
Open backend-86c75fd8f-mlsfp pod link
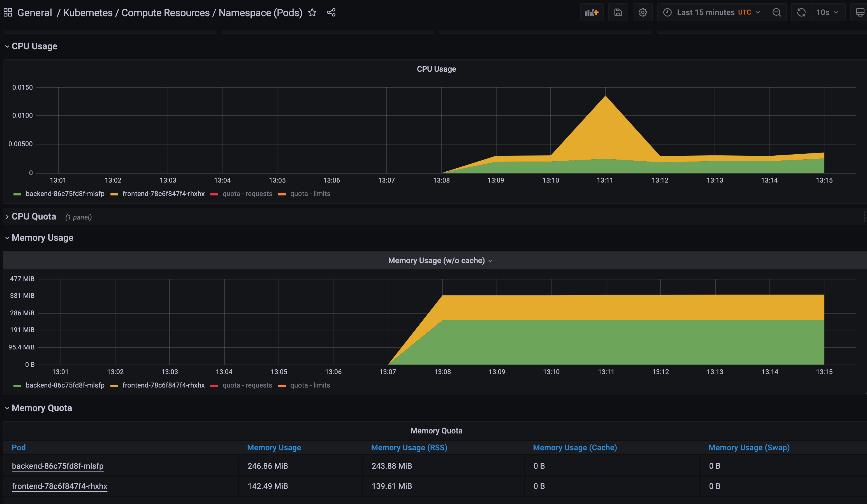coord(57,466)
